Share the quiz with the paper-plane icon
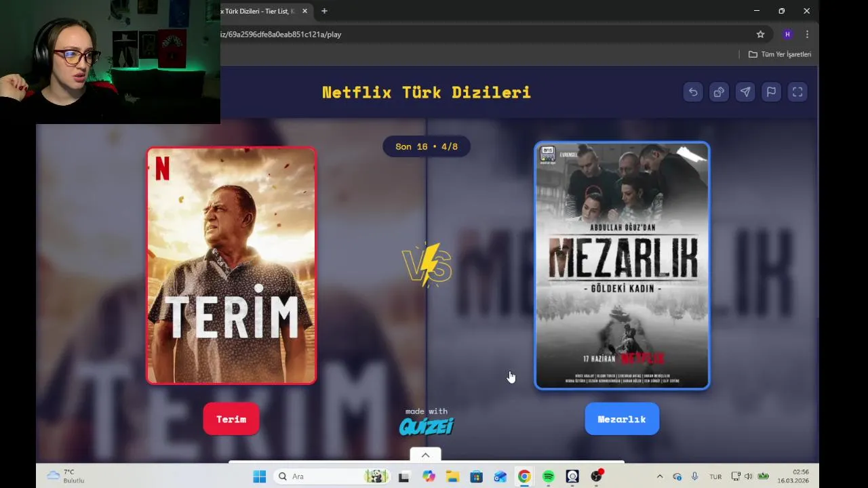This screenshot has width=868, height=488. pyautogui.click(x=745, y=92)
